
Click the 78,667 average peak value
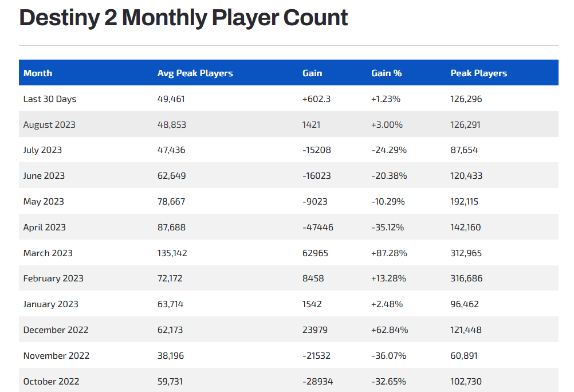point(171,202)
